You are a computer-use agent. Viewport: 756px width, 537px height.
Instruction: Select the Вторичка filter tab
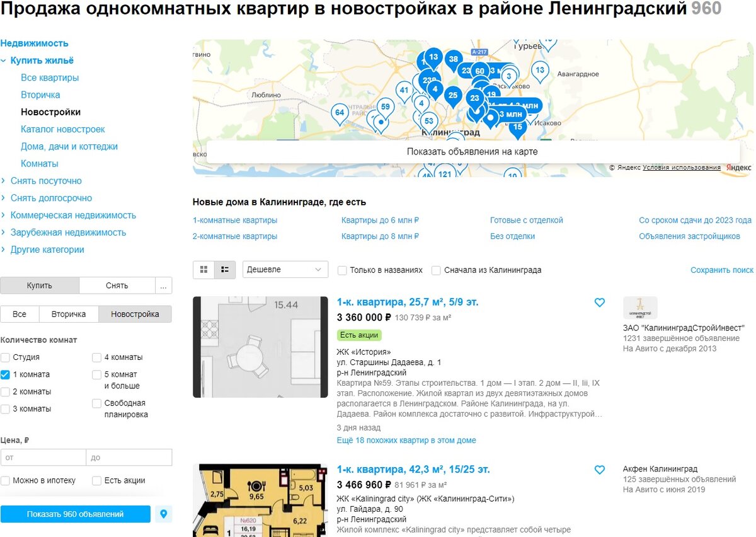click(69, 314)
